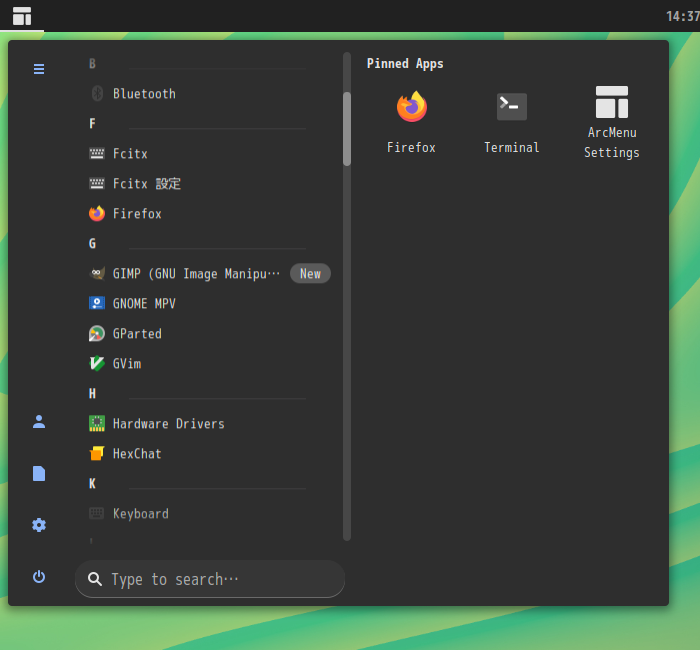Viewport: 700px width, 650px height.
Task: Click the G section header
Action: coord(92,243)
